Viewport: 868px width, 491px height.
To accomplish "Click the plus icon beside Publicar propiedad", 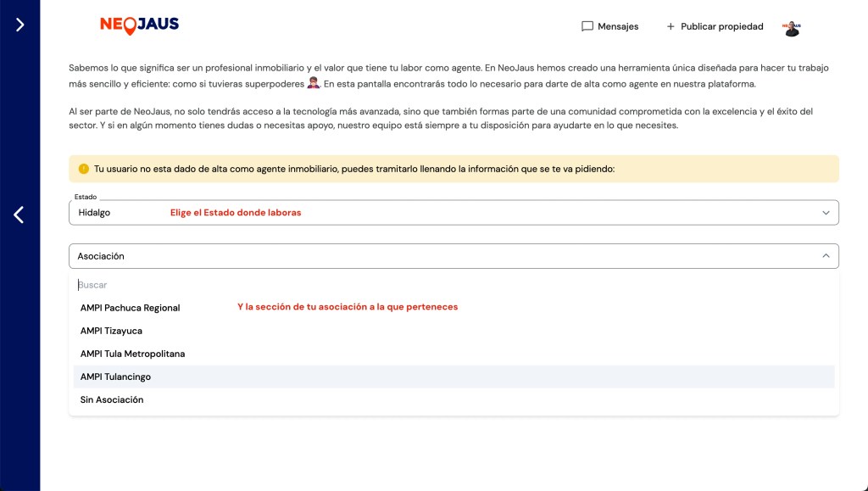I will coord(670,26).
